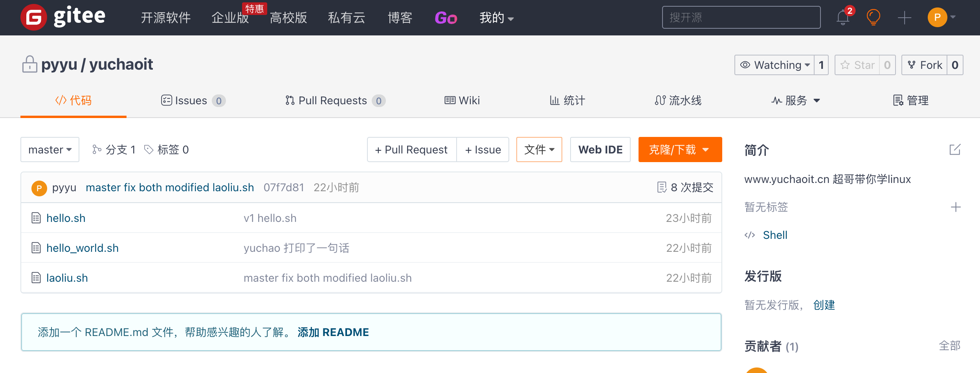Viewport: 980px width, 373px height.
Task: Click the Gitee logo icon
Action: (x=34, y=17)
